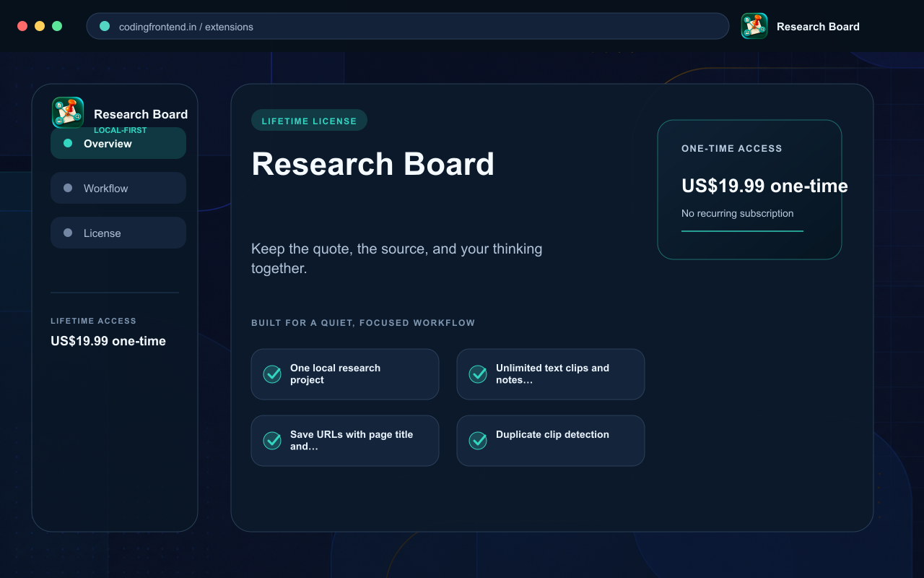This screenshot has height=578, width=924.
Task: Click the LOCAL-FIRST tag in sidebar
Action: point(121,130)
